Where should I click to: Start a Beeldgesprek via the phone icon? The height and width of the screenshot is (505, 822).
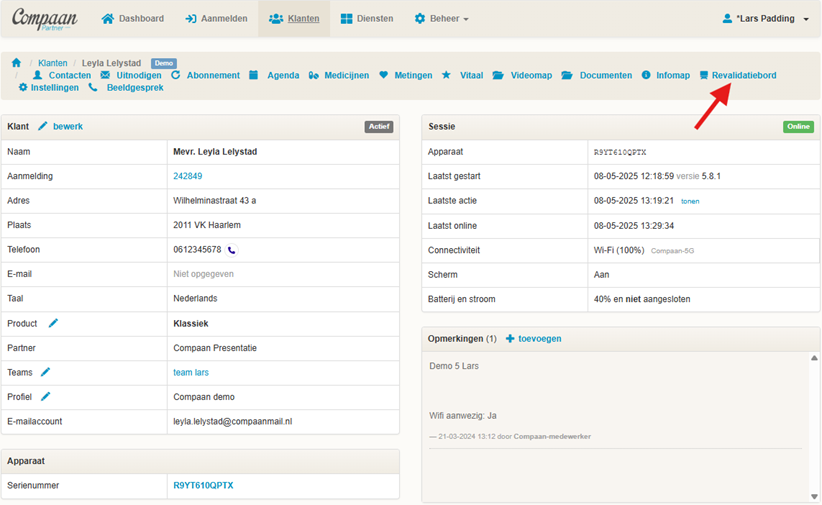pos(93,88)
